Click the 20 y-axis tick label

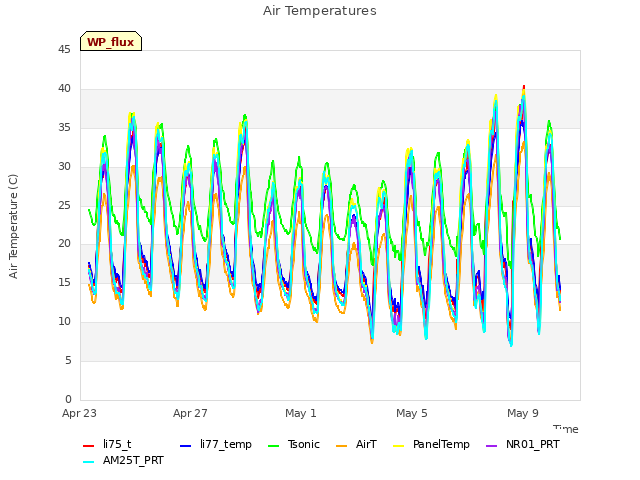64,244
